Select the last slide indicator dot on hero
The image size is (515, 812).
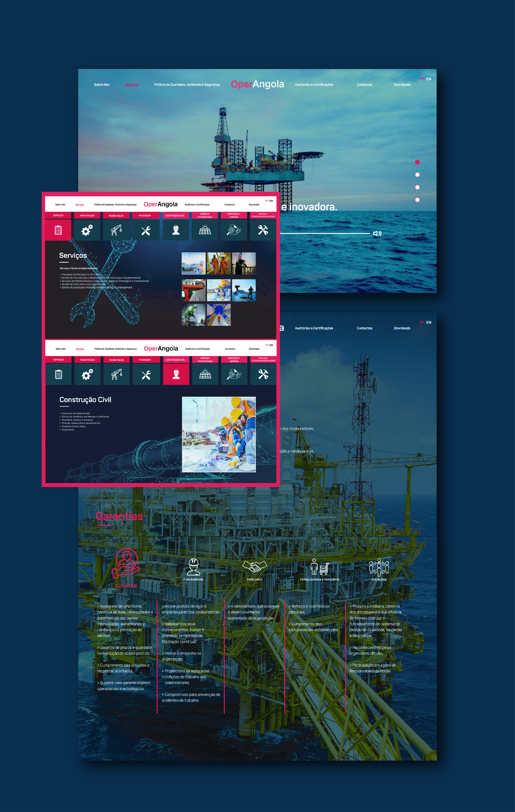coord(417,200)
